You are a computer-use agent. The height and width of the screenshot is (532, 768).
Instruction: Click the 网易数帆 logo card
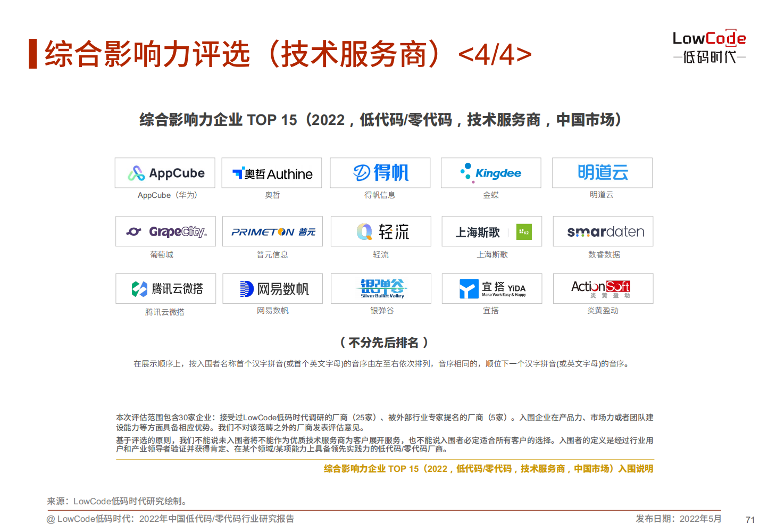coord(273,289)
